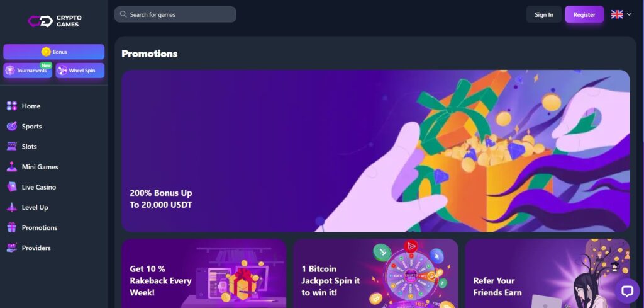Viewport: 644px width, 308px height.
Task: Focus the Search for games field
Action: [x=175, y=14]
